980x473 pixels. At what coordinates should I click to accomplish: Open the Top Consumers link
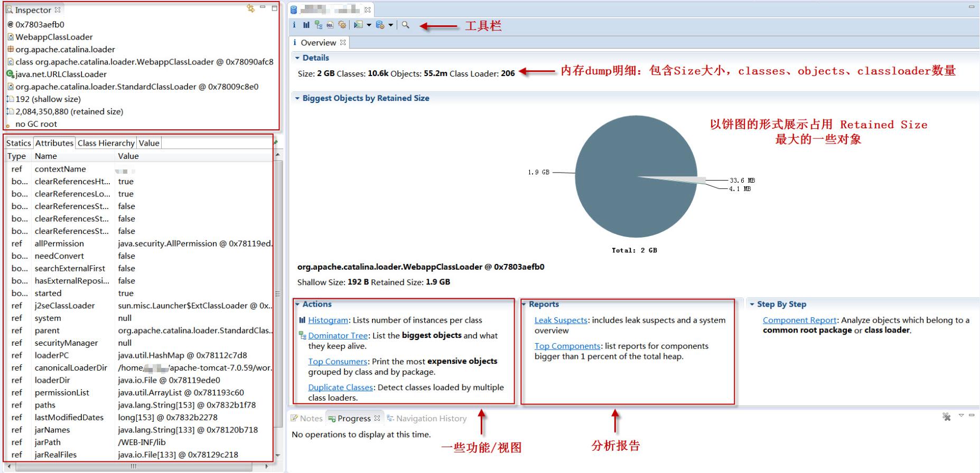click(x=338, y=361)
